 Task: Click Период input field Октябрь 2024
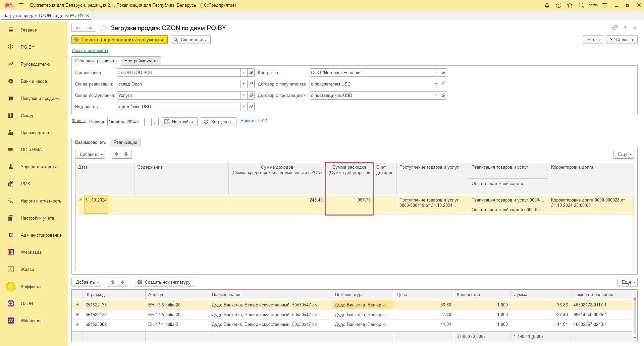tap(126, 122)
